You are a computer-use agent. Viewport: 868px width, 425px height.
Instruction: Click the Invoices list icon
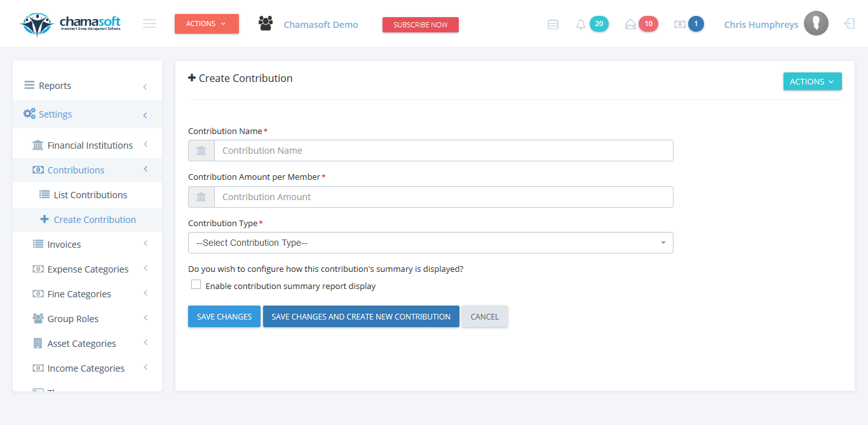pos(38,244)
